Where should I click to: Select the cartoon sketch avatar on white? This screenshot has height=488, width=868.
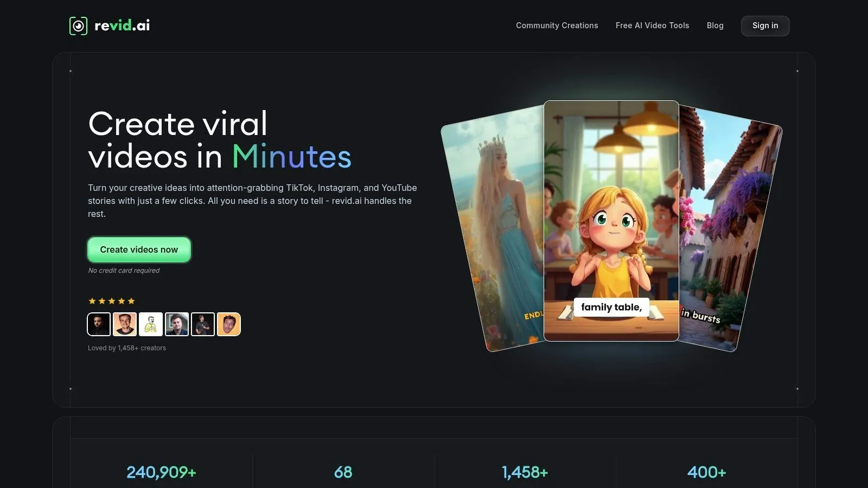pyautogui.click(x=151, y=324)
